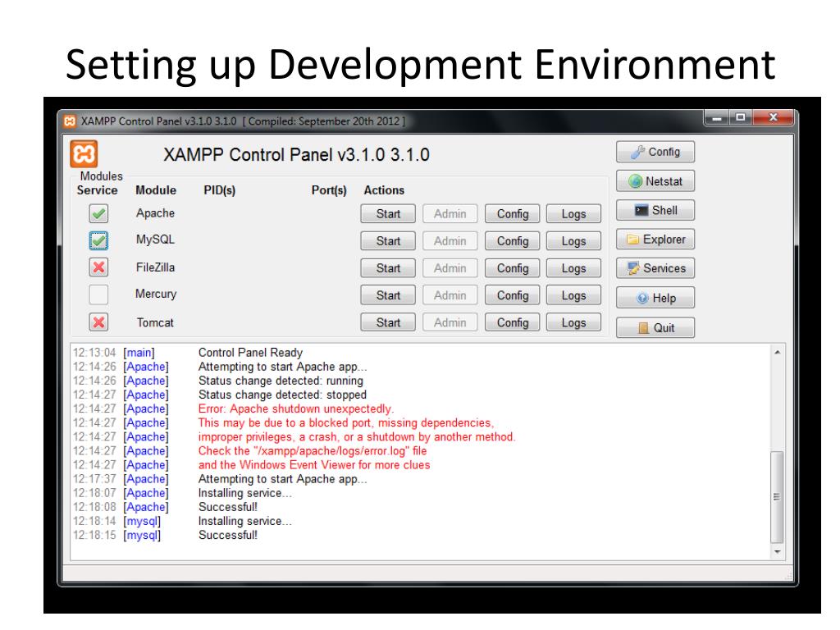Tick the empty Mercury service checkbox
This screenshot has height=630, width=840.
click(x=98, y=294)
